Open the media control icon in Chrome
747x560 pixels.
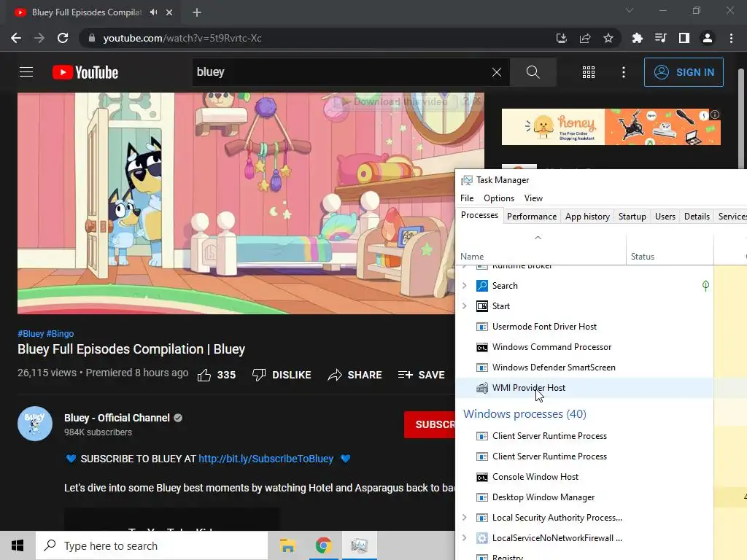click(x=660, y=38)
